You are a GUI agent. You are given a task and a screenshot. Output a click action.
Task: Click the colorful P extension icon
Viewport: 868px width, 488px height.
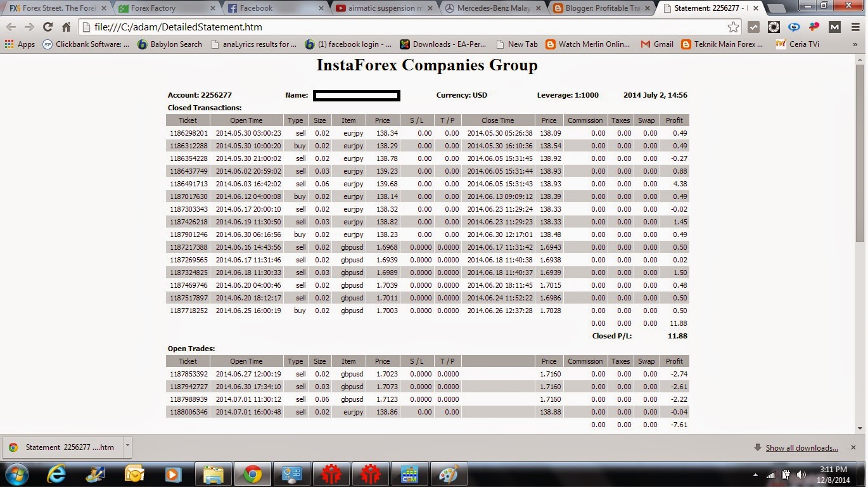pyautogui.click(x=814, y=27)
